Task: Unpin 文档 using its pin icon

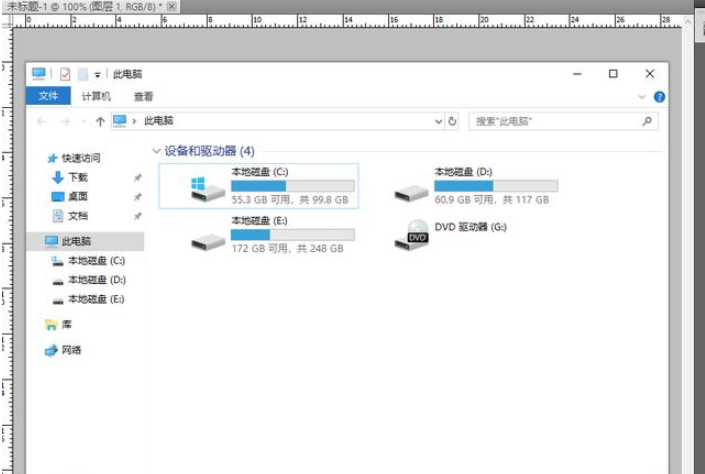Action: [138, 216]
